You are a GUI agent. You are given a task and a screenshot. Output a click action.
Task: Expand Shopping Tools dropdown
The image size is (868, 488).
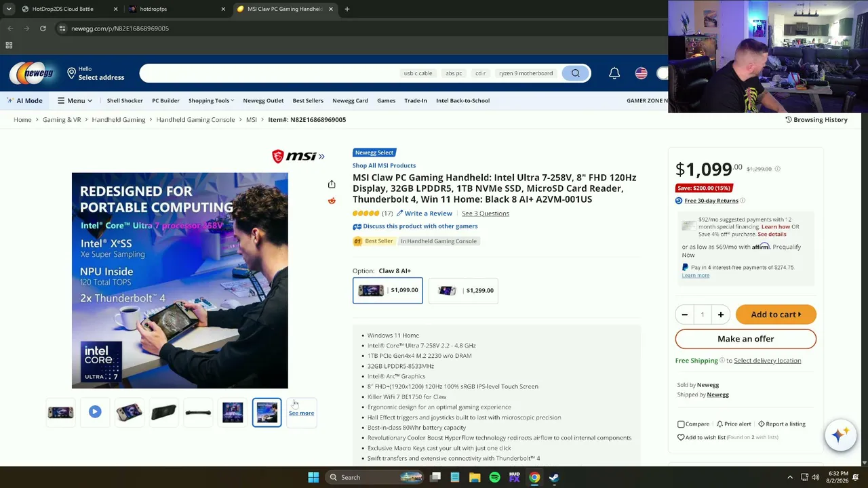coord(211,100)
